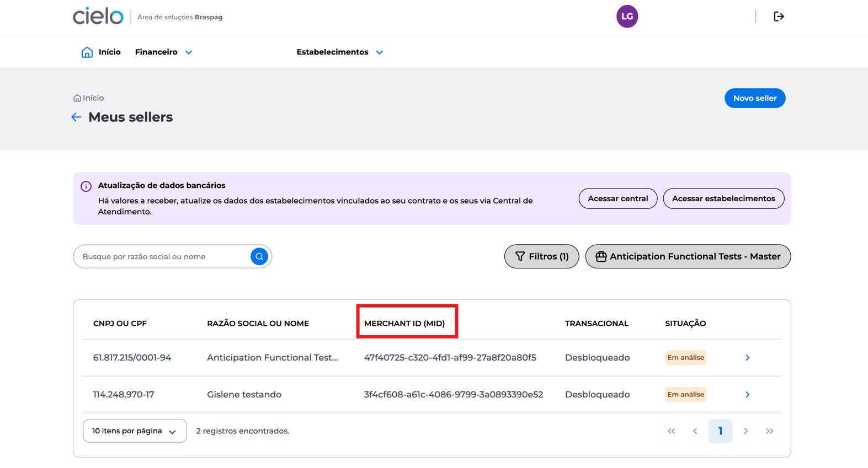Click the 2 registros encontrados text
The width and height of the screenshot is (868, 468).
point(243,431)
